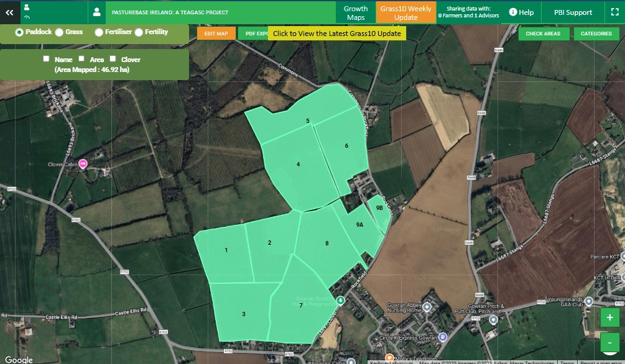Choose the Fertility radio option
625x364 pixels.
pos(139,32)
